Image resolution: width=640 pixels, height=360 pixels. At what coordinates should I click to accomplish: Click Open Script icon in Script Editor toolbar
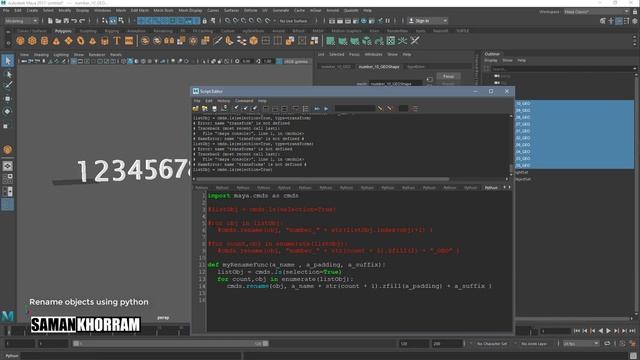(x=196, y=109)
